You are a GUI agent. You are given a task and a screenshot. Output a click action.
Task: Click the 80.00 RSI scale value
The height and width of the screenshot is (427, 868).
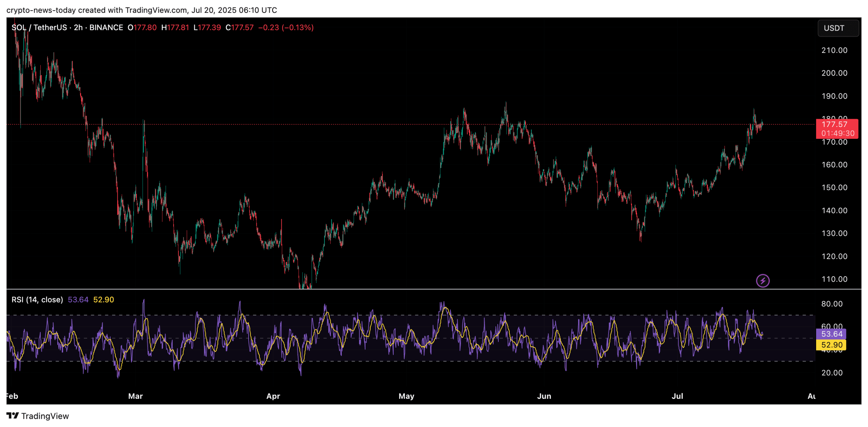tap(831, 304)
